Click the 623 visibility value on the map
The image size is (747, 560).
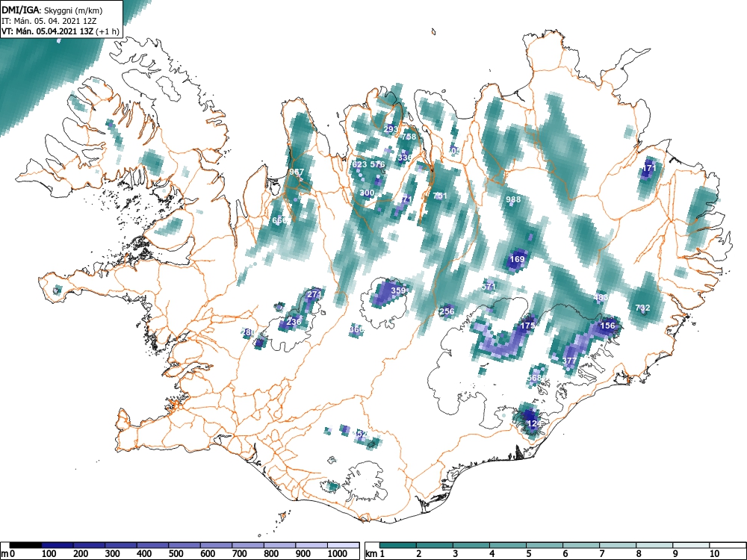tap(359, 164)
